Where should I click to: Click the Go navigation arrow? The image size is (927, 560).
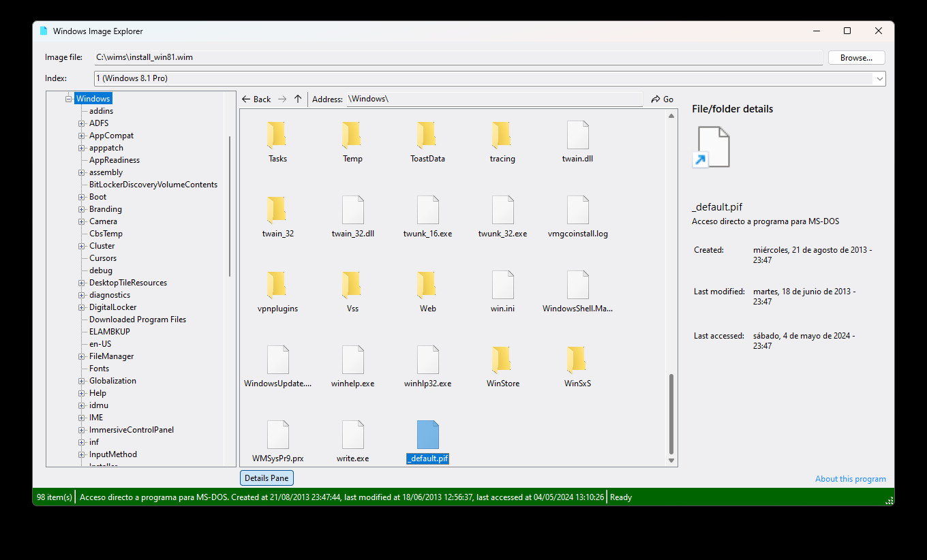[662, 99]
